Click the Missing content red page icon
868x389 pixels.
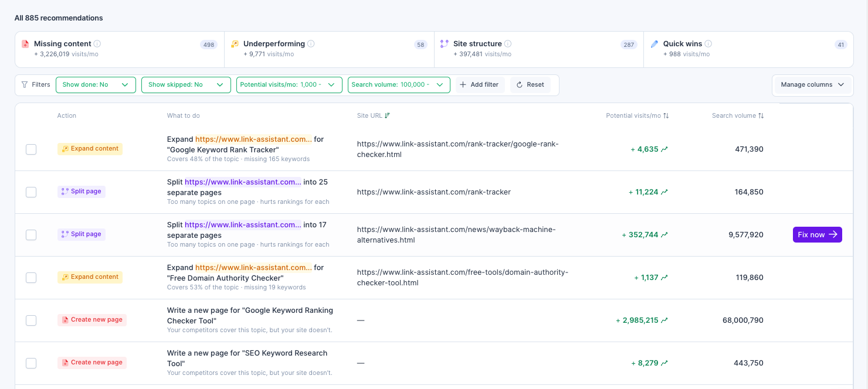25,44
